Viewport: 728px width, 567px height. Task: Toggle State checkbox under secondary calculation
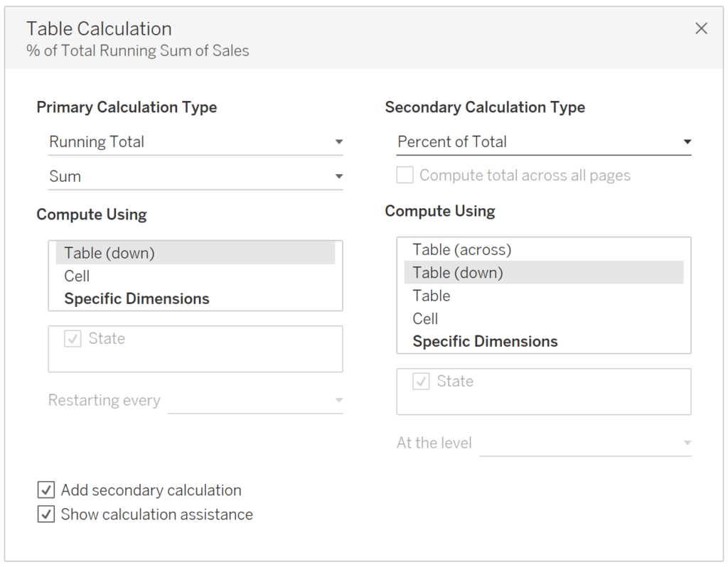pos(421,382)
